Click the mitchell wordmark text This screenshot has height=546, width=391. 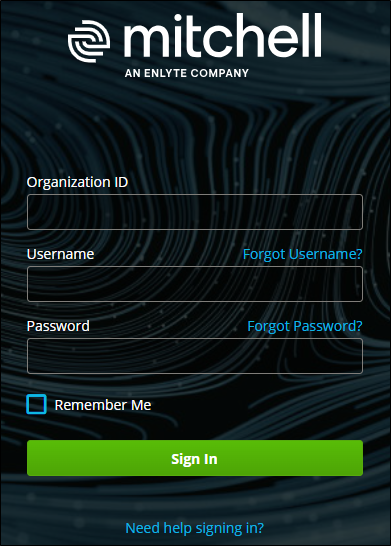(x=223, y=35)
